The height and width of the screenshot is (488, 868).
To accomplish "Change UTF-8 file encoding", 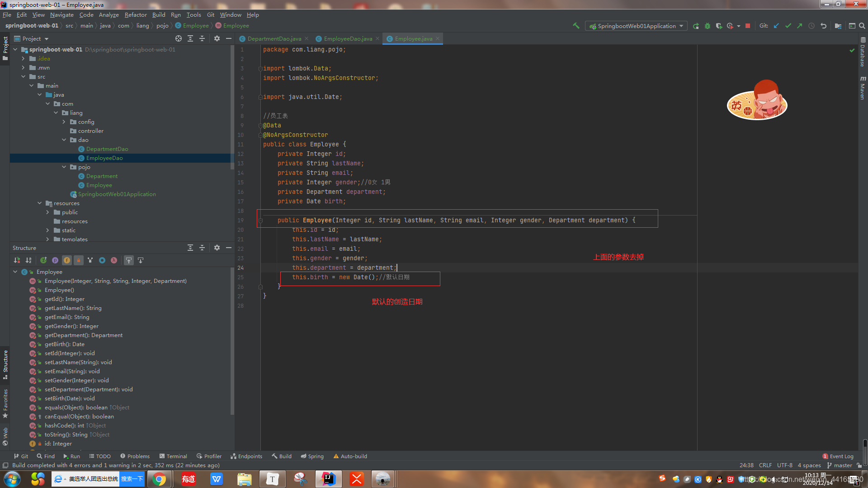I will point(785,465).
